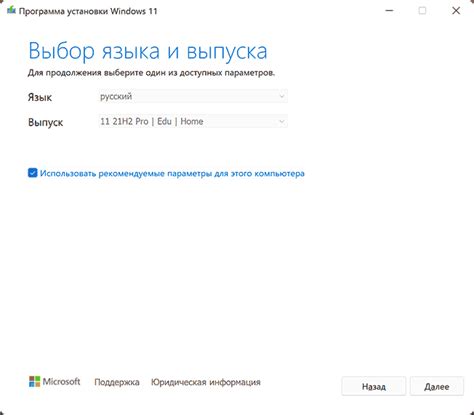Viewport: 474px width, 415px height.
Task: Click the heading 'Выбор языка и выпуска'
Action: tap(148, 51)
